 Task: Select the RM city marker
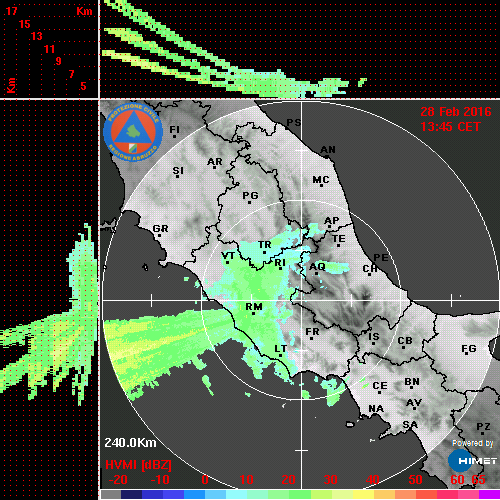click(253, 314)
